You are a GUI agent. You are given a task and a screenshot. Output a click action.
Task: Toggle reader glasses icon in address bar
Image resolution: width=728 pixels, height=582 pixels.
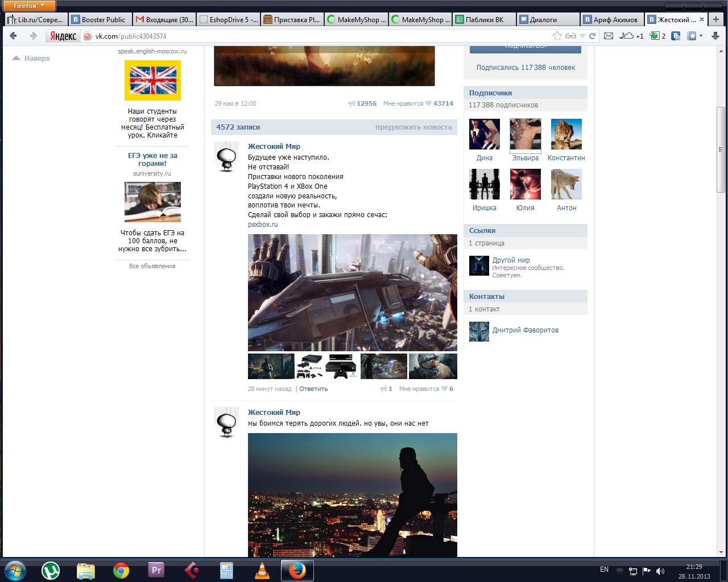tap(570, 36)
